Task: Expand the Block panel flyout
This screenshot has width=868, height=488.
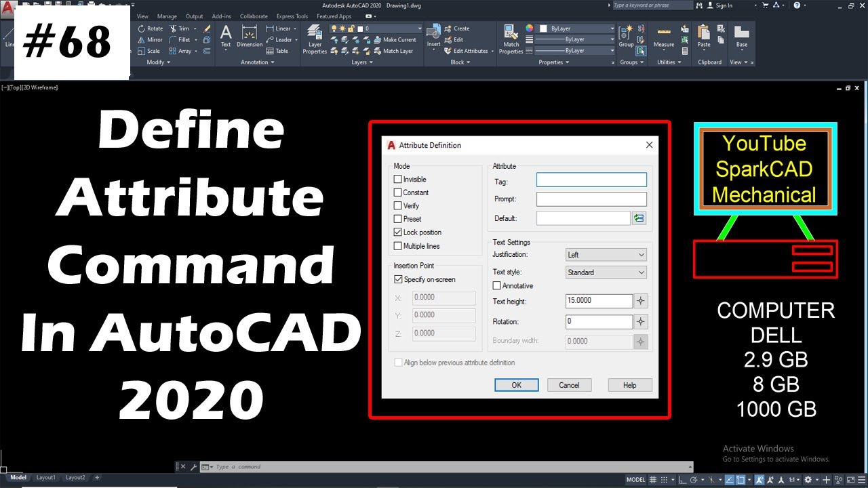Action: (460, 62)
